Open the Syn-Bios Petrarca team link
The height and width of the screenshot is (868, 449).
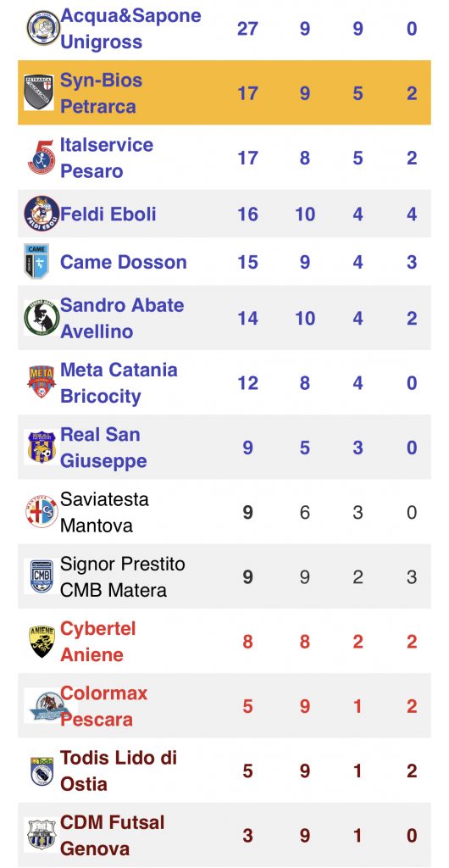click(101, 92)
